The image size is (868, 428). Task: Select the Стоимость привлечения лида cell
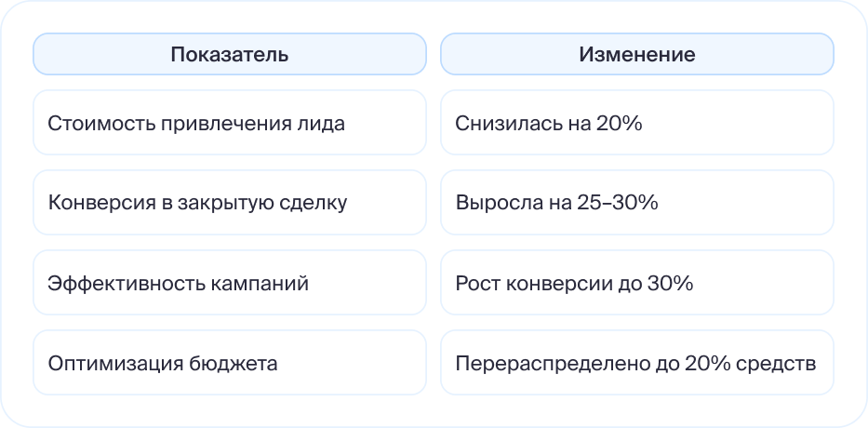(229, 123)
